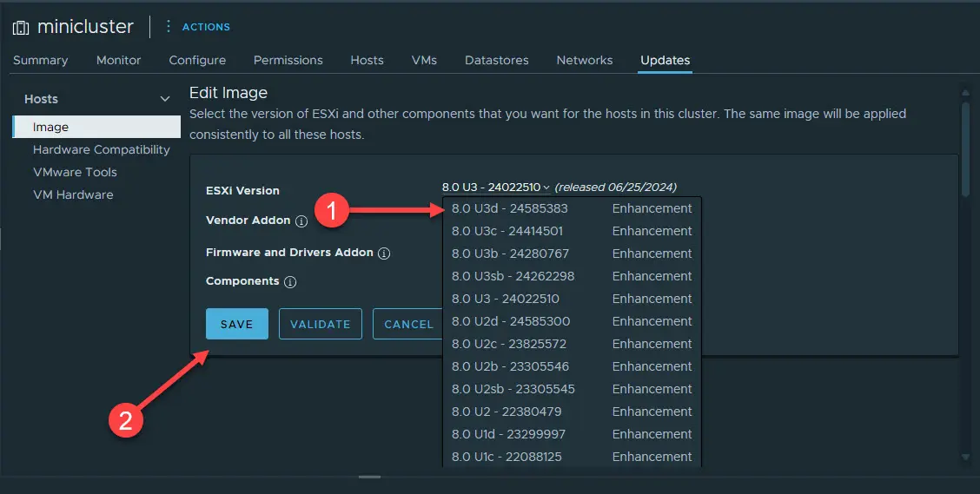Switch to the VMs tab
Viewport: 980px width, 494px height.
click(424, 60)
